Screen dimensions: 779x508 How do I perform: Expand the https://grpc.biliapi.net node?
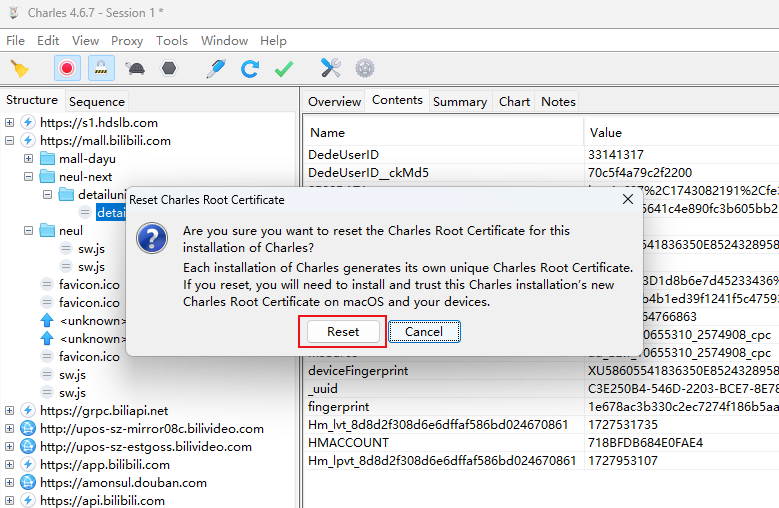9,410
